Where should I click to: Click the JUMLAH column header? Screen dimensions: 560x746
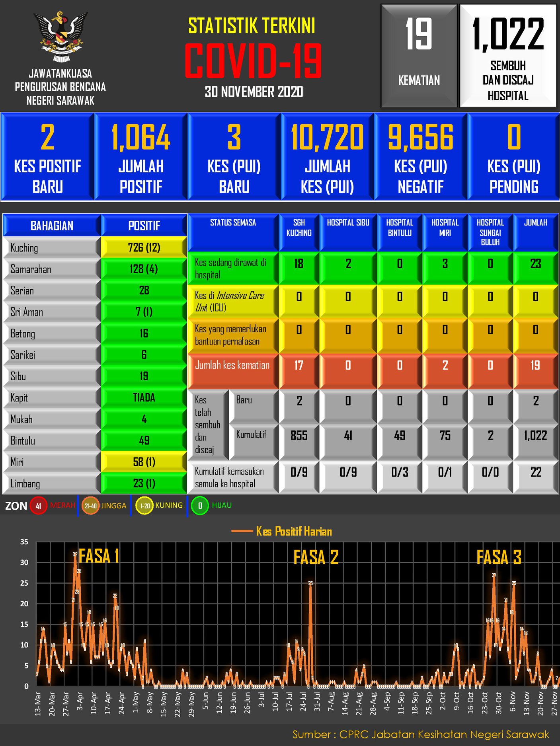[536, 232]
